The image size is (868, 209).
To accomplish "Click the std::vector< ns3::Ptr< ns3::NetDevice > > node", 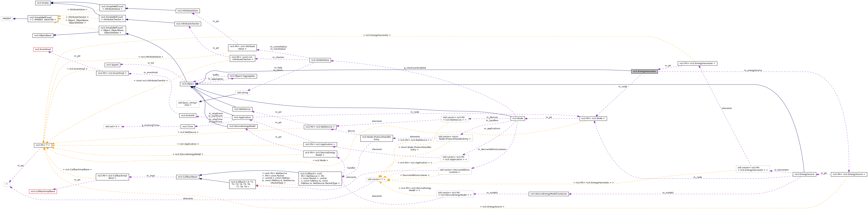I will pos(455,119).
